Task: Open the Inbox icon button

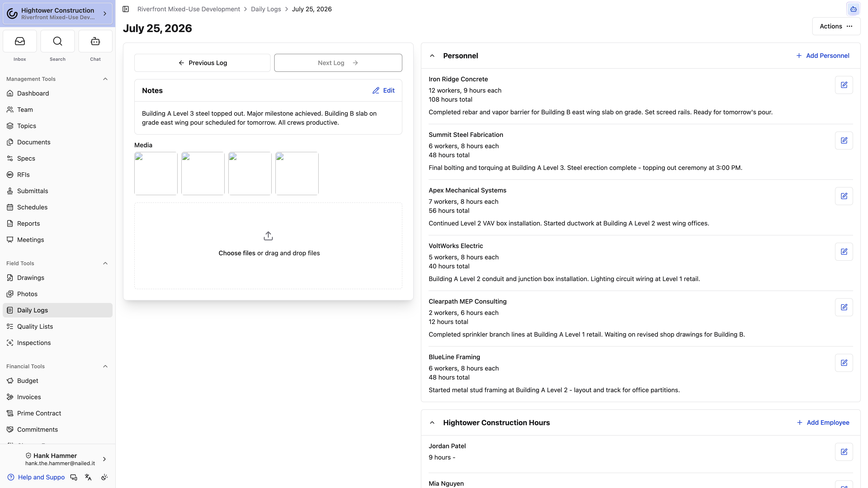Action: click(x=19, y=41)
